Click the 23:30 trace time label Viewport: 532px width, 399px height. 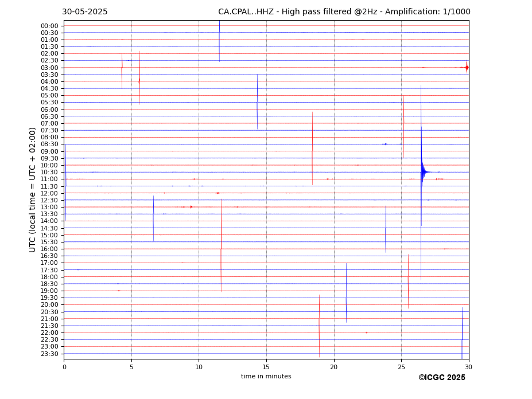click(x=49, y=354)
